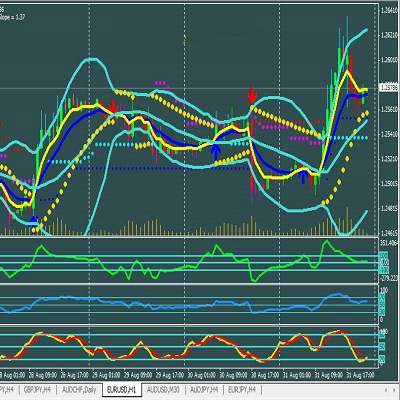Click the '30 Aug 01:00' time label
The image size is (400, 400).
(202, 375)
